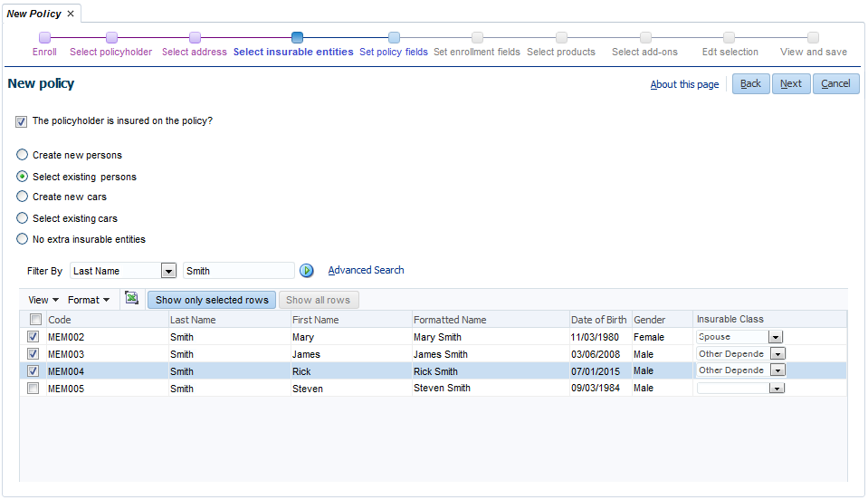Sort by the Gender column header
This screenshot has width=868, height=500.
click(x=649, y=320)
